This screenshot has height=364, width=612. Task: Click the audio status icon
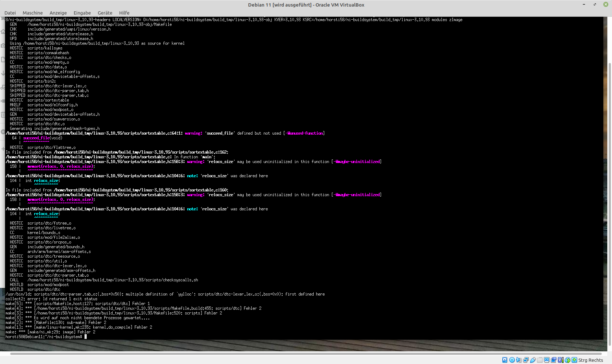519,360
